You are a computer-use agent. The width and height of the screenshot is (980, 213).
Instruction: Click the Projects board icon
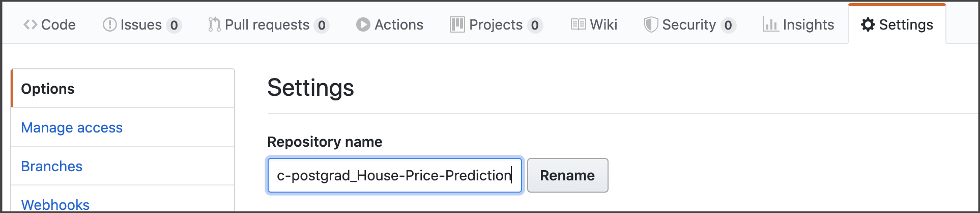[x=457, y=24]
